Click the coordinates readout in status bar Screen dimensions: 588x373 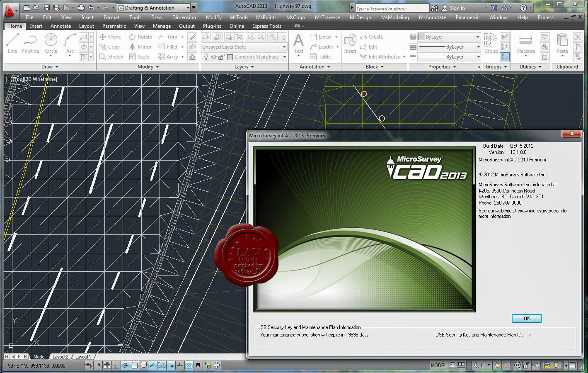pos(36,366)
